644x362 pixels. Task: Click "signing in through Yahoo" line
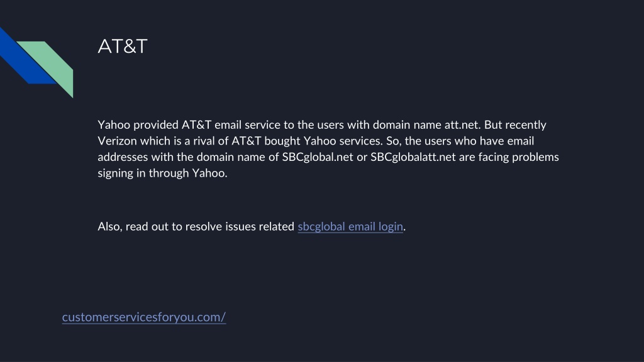(x=162, y=173)
